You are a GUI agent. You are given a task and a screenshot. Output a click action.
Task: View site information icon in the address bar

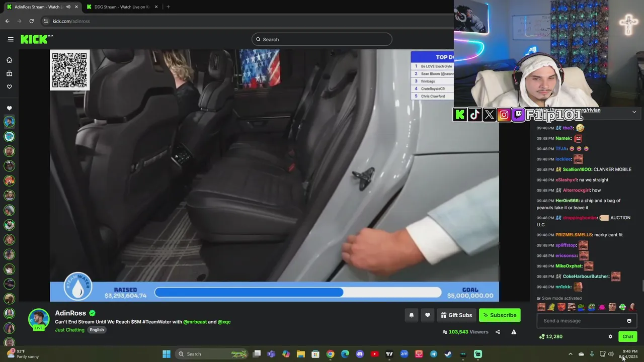(x=46, y=21)
